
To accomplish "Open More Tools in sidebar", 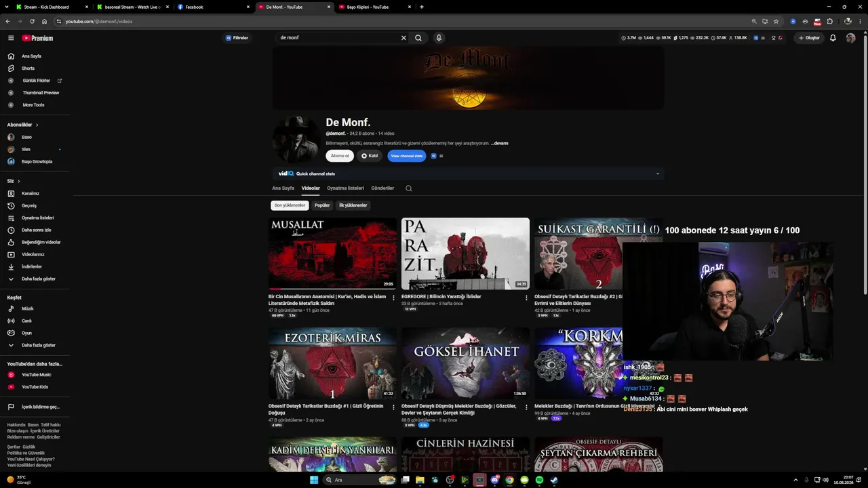I will click(33, 105).
